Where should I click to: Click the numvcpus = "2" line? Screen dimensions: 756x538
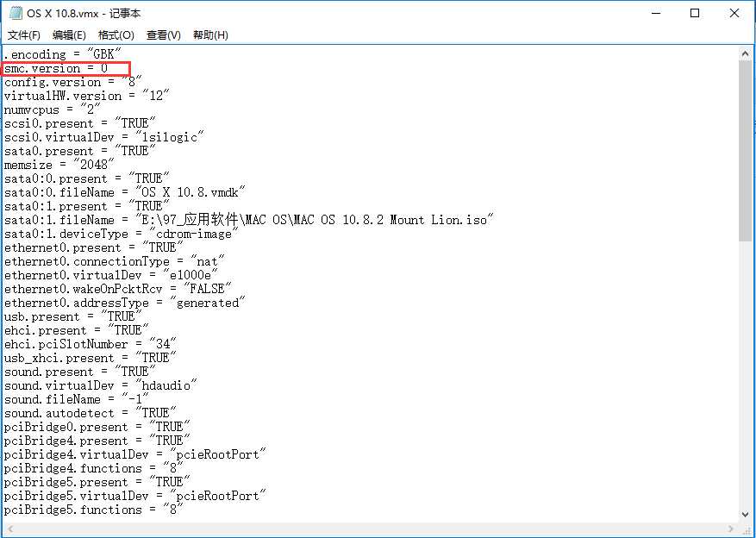pos(53,109)
